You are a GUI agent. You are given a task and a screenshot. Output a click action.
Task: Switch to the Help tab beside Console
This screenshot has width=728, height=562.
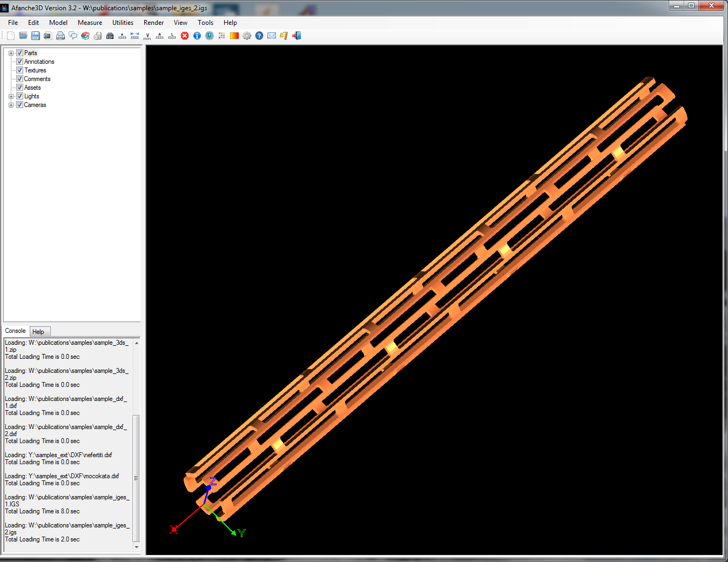coord(38,332)
